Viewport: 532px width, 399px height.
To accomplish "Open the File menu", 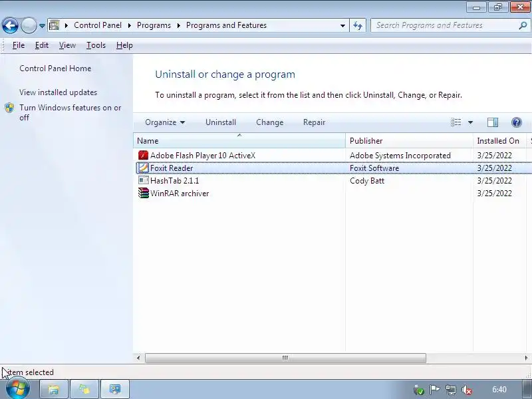I will [x=19, y=45].
